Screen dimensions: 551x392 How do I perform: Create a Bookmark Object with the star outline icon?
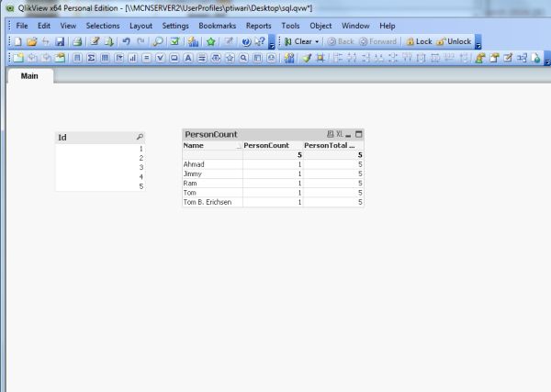pyautogui.click(x=230, y=58)
